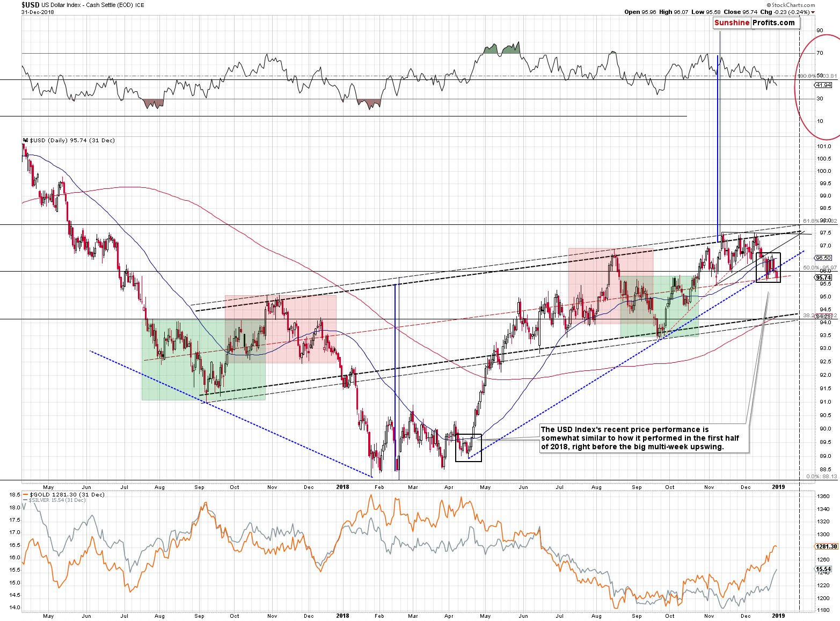
Task: Select the 'Open 95.96' value
Action: coord(640,12)
